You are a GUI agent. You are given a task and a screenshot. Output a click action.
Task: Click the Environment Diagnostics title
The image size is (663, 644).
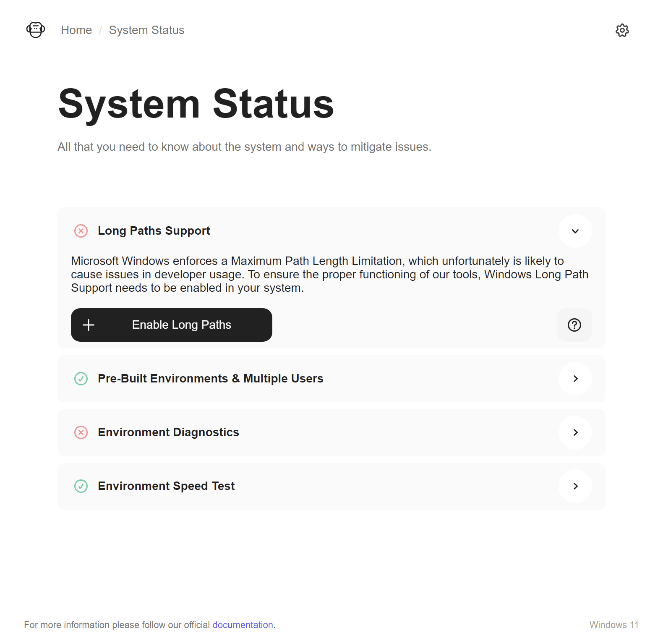tap(168, 432)
